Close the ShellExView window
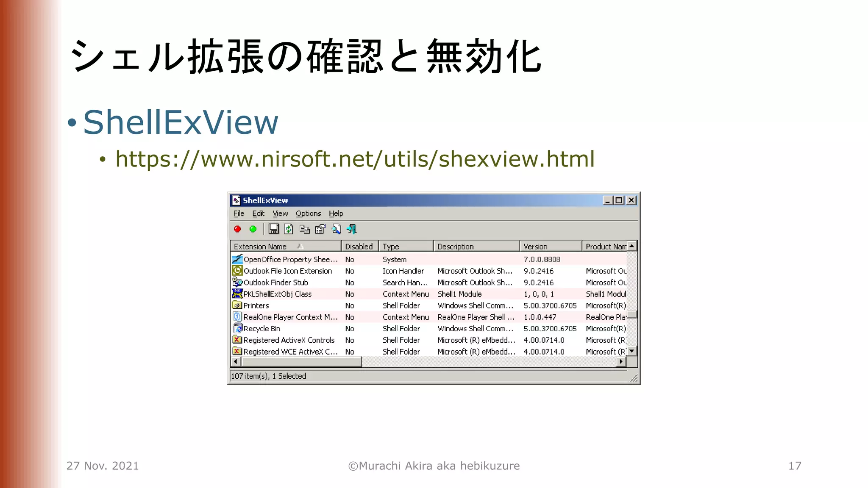 (631, 200)
